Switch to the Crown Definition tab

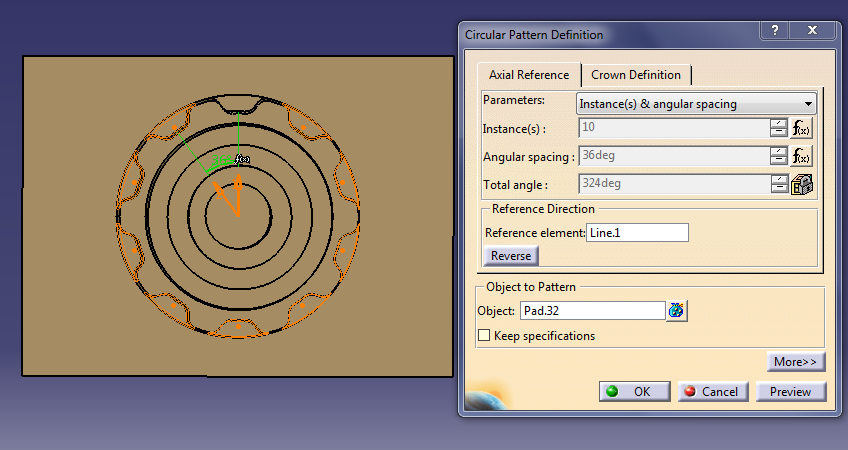(x=636, y=75)
